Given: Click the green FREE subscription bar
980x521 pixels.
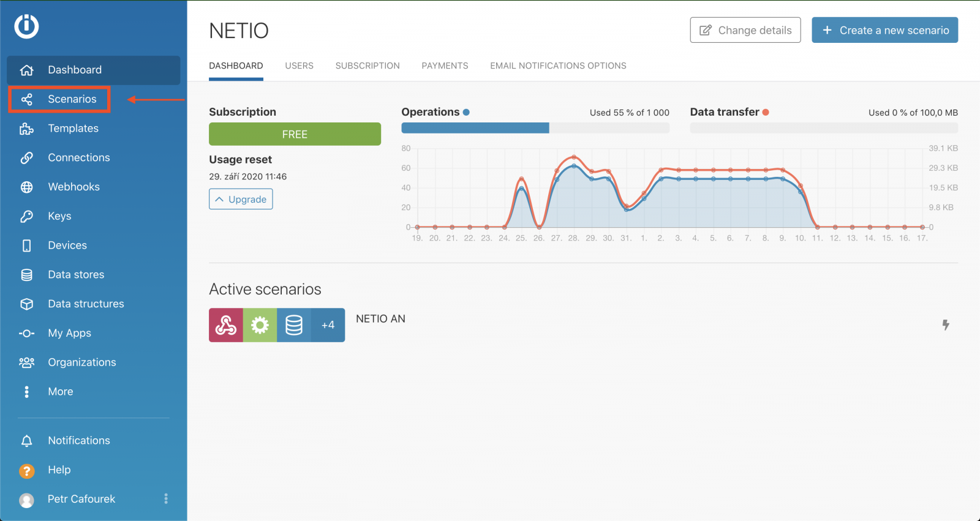Looking at the screenshot, I should point(295,134).
